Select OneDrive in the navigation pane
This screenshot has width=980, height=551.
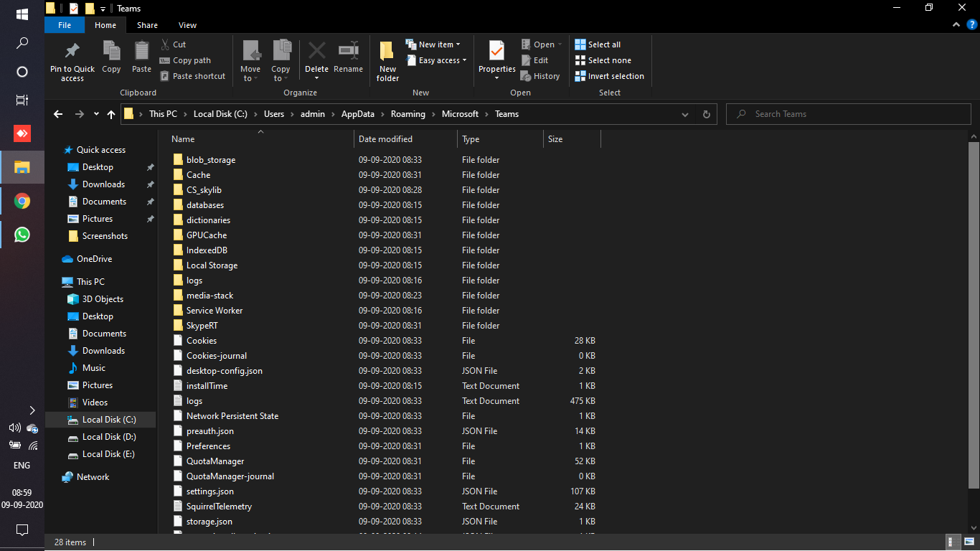tap(94, 259)
